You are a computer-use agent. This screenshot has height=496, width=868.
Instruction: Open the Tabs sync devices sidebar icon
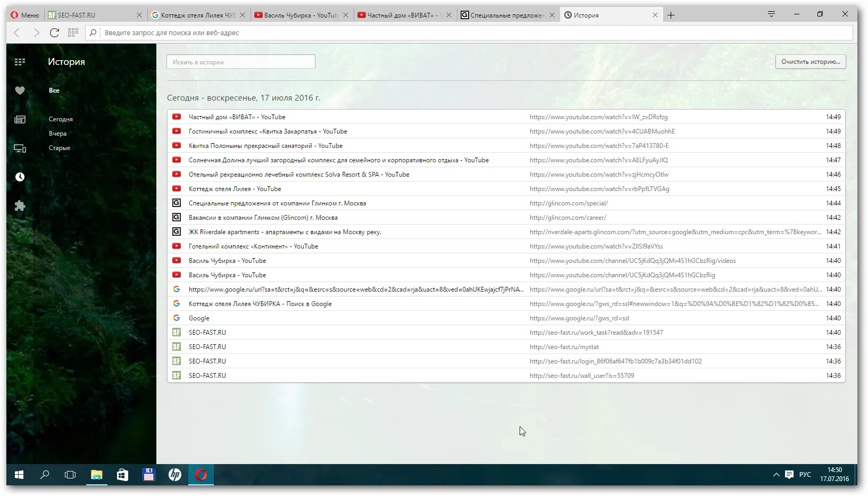coord(20,148)
